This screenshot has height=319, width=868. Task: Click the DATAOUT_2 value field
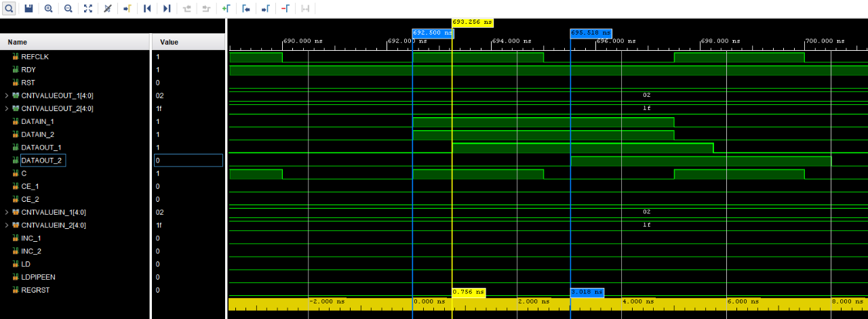[x=189, y=161]
